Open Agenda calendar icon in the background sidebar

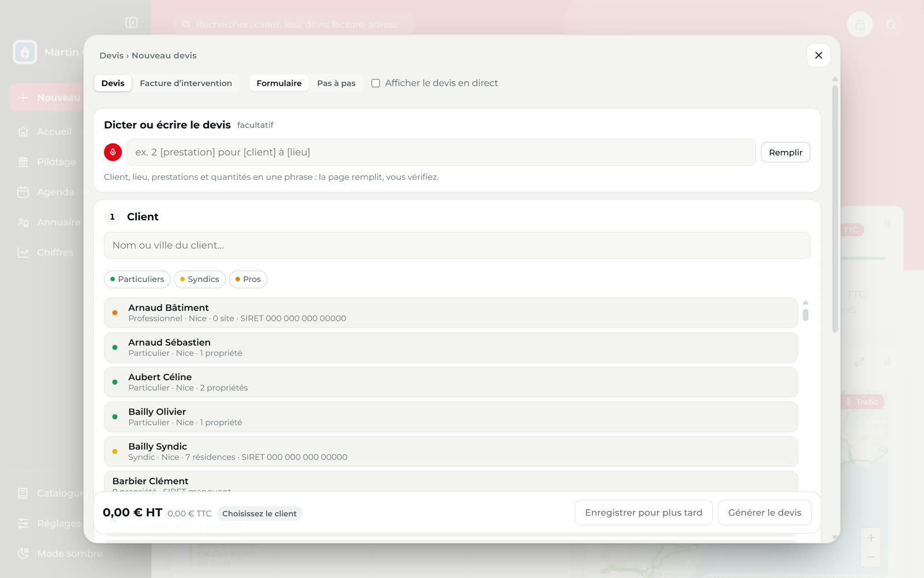[x=23, y=192]
